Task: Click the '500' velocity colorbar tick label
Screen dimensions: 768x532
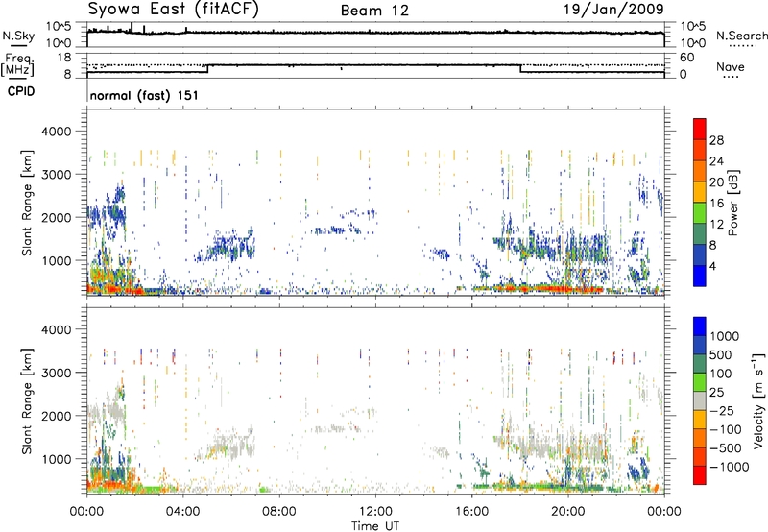Action: (x=721, y=354)
